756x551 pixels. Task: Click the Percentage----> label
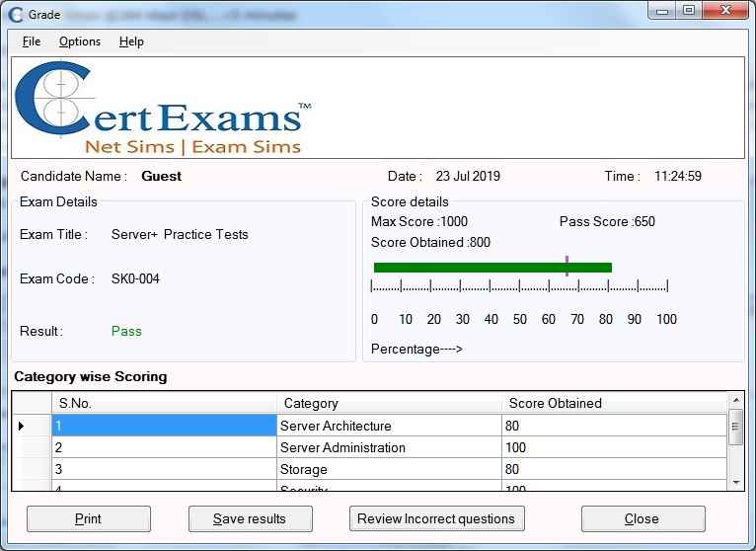coord(416,349)
